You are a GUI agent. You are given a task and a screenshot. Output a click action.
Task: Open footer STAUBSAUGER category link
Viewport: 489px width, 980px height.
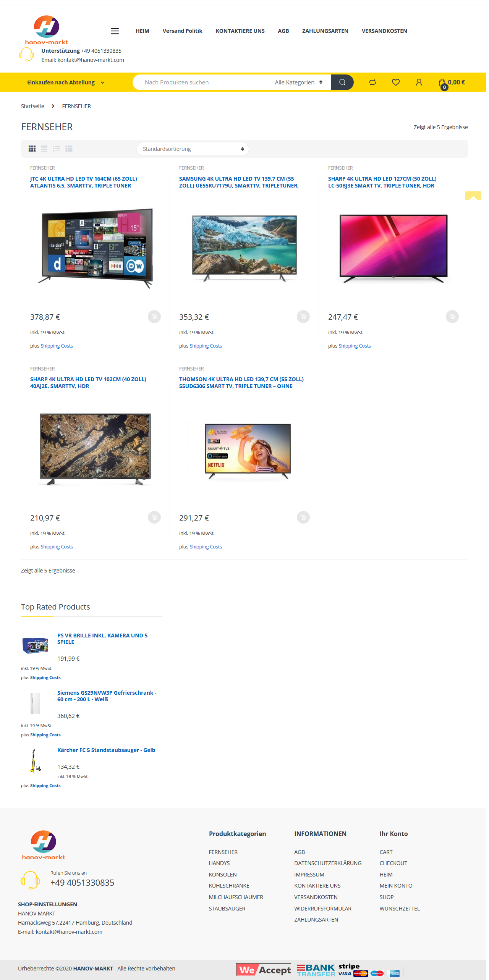[227, 909]
